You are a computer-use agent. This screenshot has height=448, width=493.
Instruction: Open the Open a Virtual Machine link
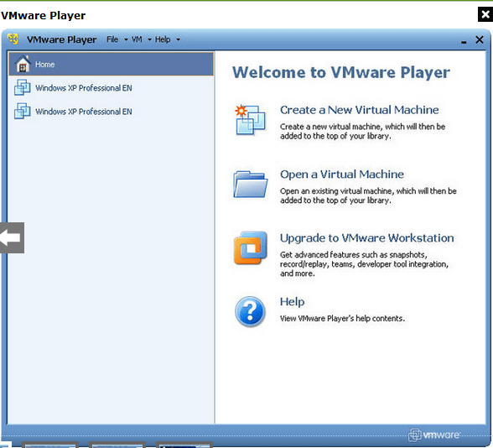[342, 175]
